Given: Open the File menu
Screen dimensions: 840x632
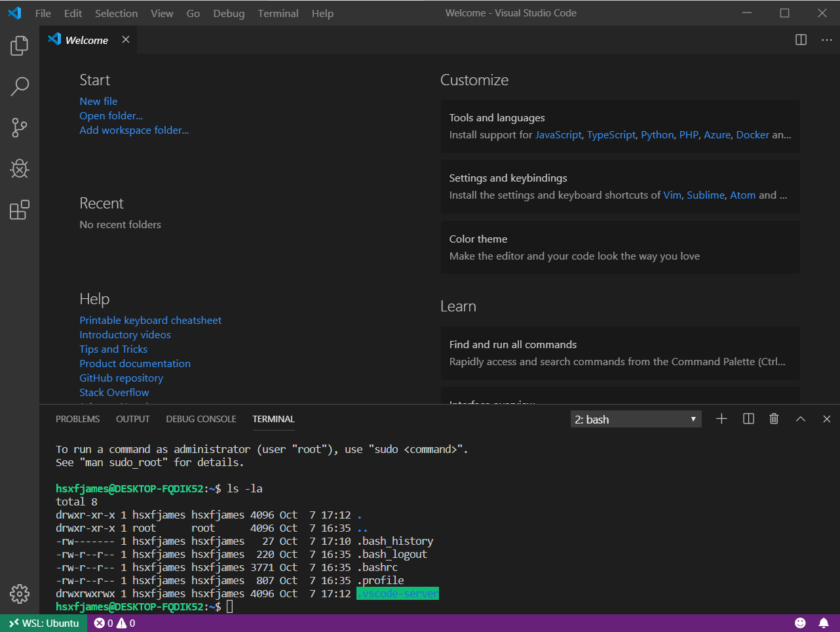Looking at the screenshot, I should 43,13.
